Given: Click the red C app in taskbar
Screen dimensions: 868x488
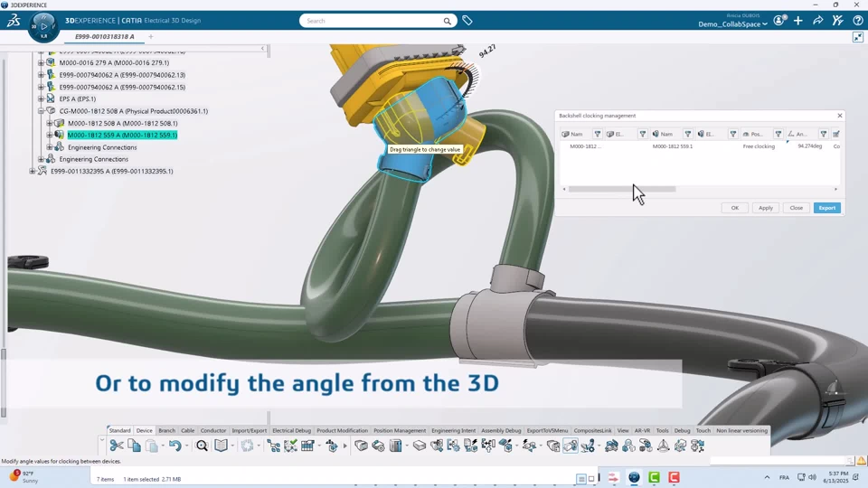Looking at the screenshot, I should [674, 477].
